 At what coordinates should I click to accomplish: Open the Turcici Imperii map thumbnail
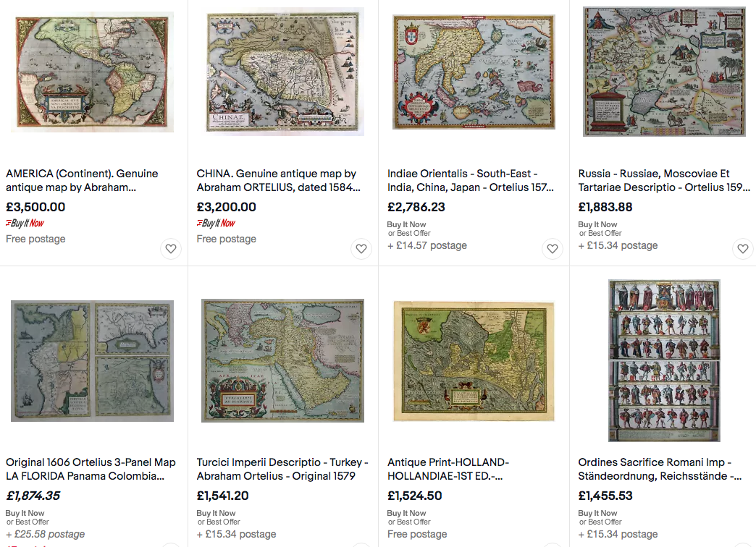click(283, 361)
